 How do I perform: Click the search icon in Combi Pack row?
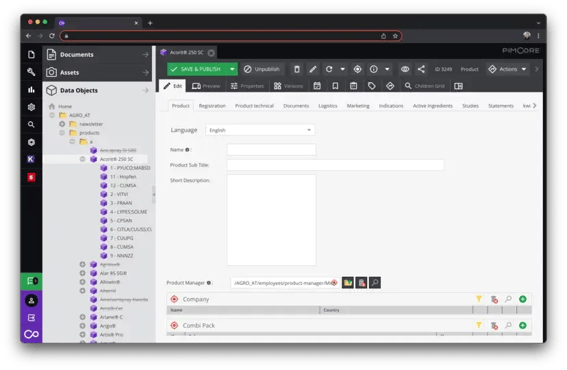508,326
